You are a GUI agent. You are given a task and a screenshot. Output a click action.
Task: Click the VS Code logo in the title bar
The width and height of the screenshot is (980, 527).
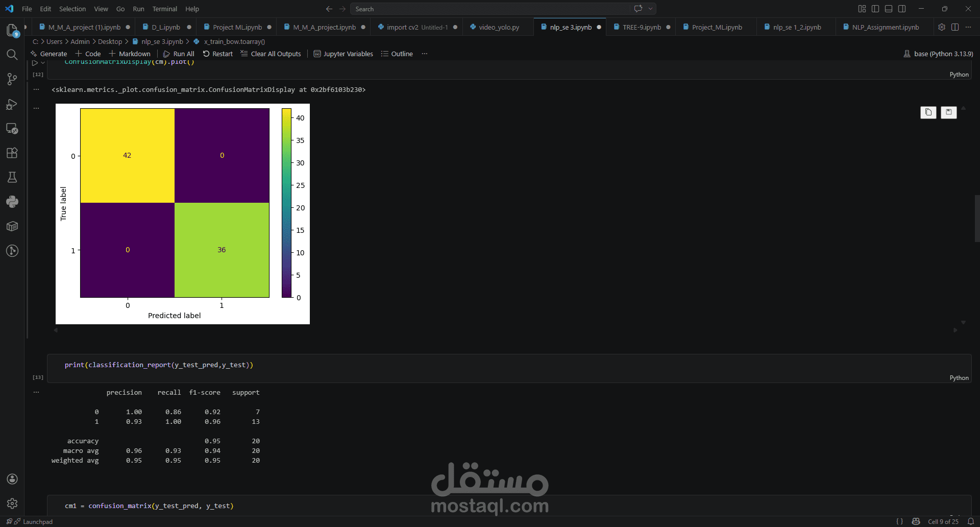(x=9, y=9)
